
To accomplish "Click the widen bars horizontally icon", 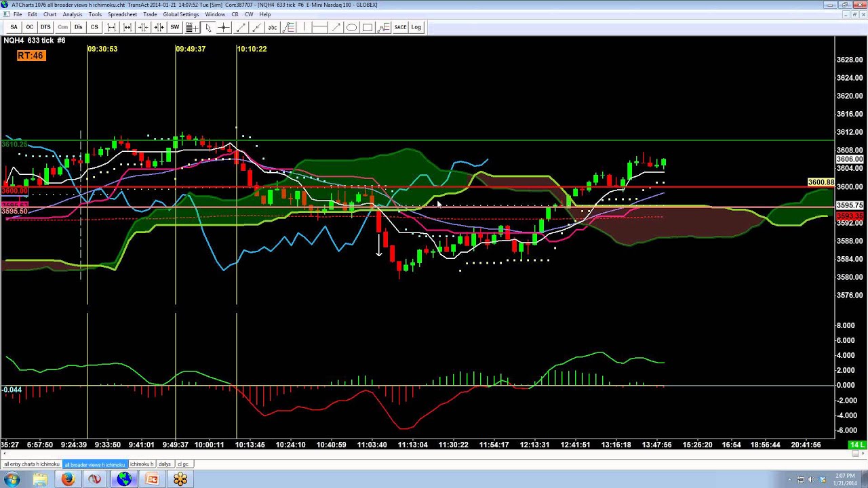I will pyautogui.click(x=127, y=27).
